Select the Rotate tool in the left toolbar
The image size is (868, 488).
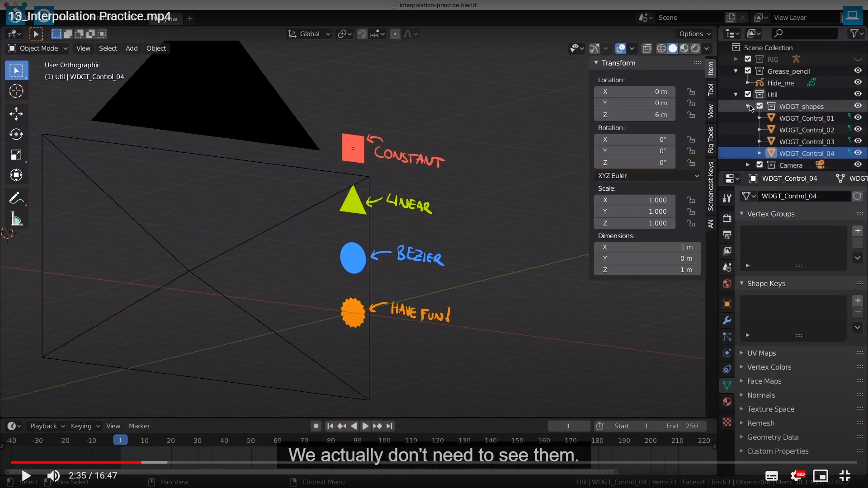click(x=16, y=134)
